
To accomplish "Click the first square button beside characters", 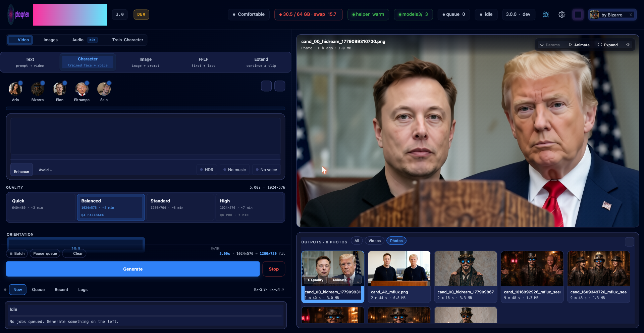I will pos(266,86).
